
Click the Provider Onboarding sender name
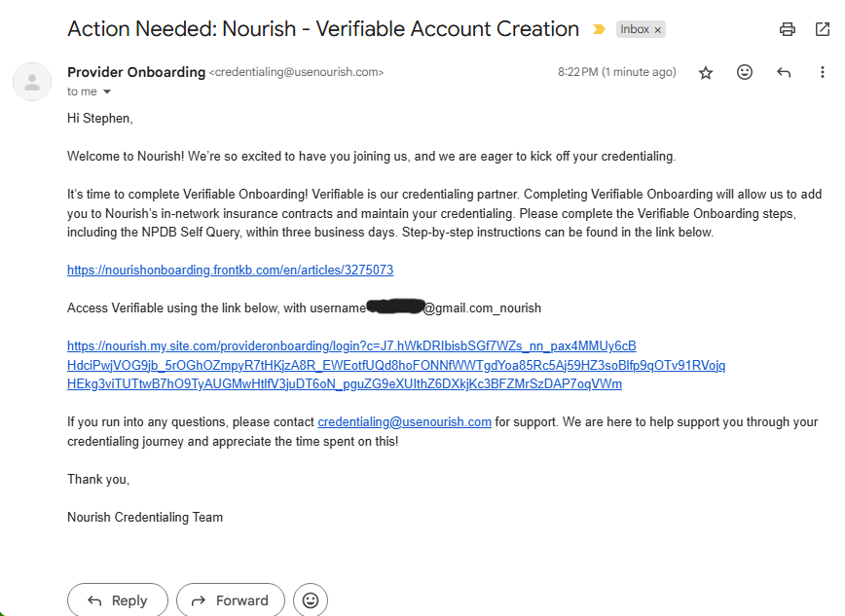pos(136,72)
